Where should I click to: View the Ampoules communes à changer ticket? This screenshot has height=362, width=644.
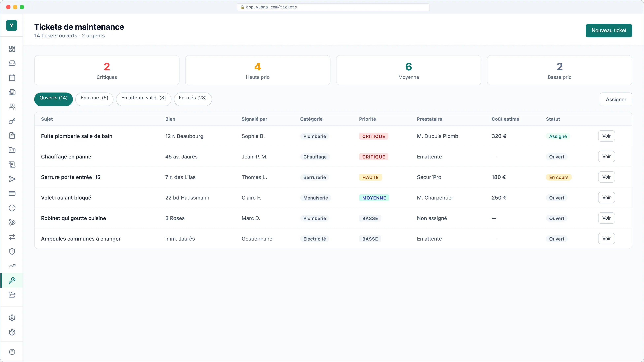pos(607,238)
